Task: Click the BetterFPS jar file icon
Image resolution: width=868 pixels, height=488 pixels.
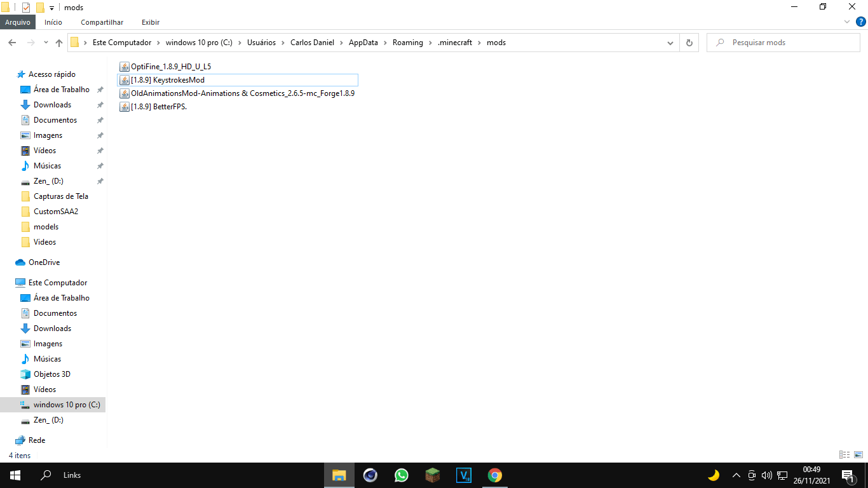Action: pos(125,107)
